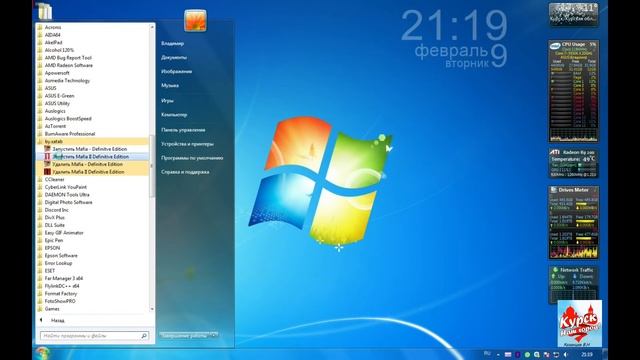640x360 pixels.
Task: Click the user account picture
Action: pos(195,20)
